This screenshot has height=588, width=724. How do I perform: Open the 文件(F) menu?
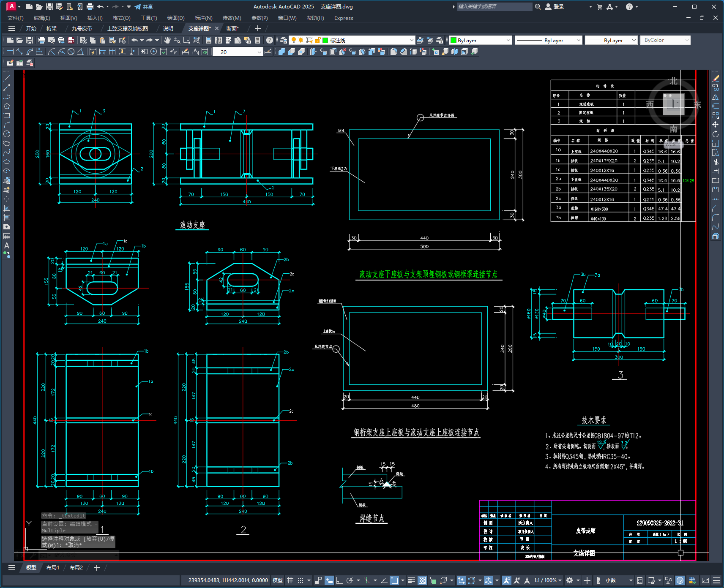click(x=16, y=18)
